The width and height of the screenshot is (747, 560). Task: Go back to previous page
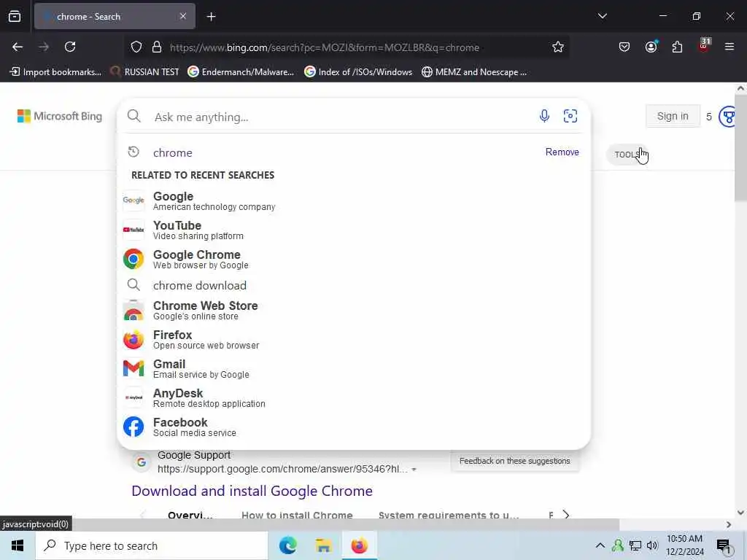click(18, 47)
